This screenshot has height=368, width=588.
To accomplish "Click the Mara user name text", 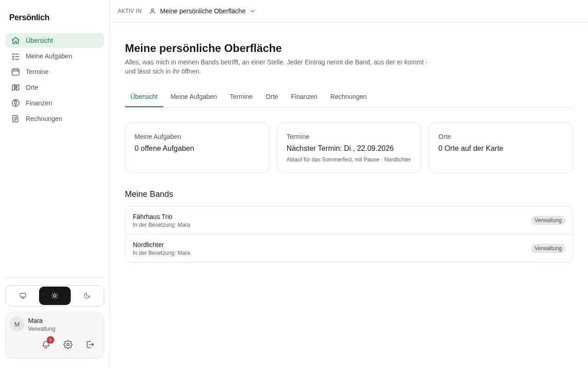I will coord(35,321).
